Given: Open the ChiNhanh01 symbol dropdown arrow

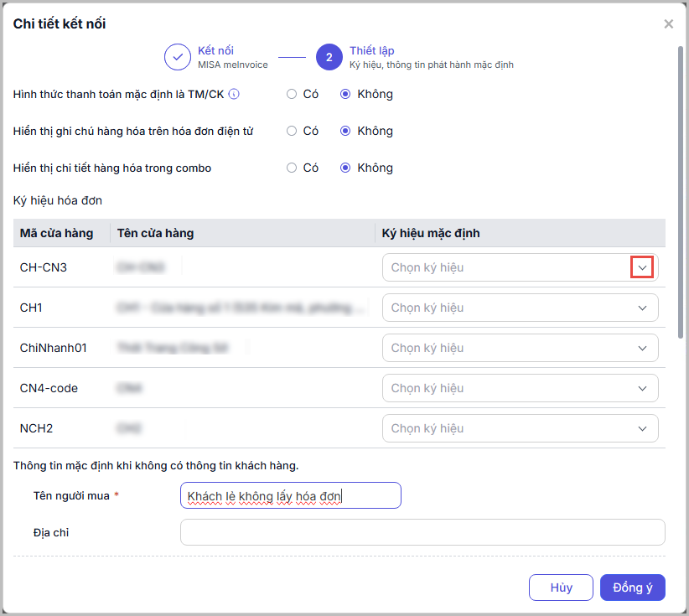Looking at the screenshot, I should 642,348.
